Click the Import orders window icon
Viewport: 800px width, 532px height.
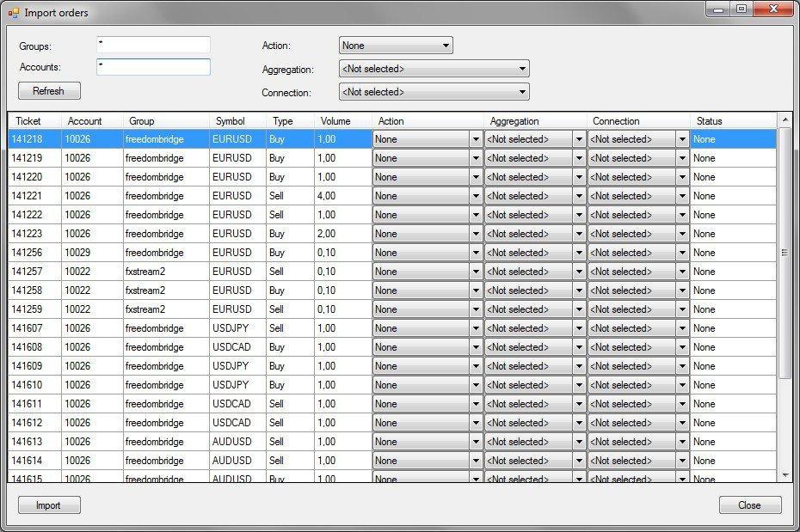(x=13, y=13)
